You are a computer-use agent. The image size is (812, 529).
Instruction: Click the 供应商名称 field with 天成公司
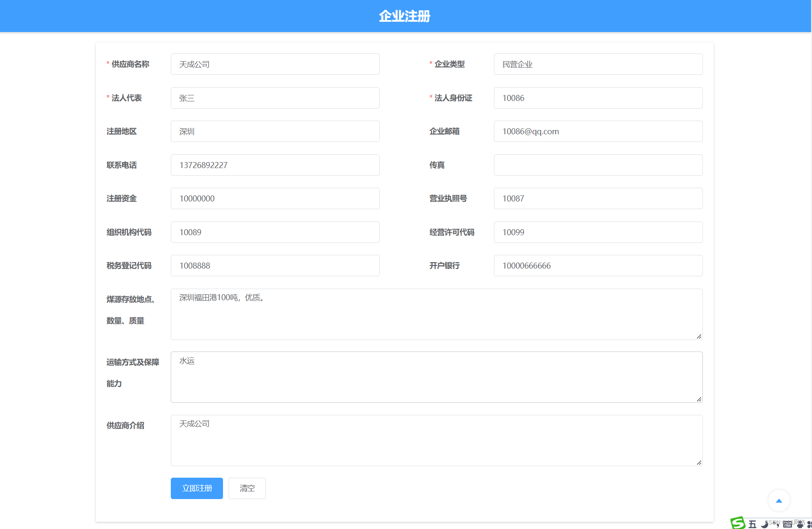click(275, 64)
